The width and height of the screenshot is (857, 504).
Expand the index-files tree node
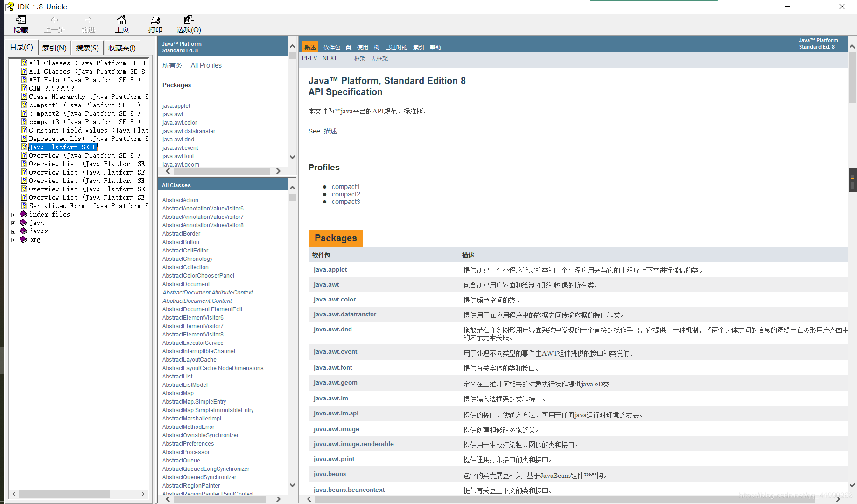coord(14,215)
